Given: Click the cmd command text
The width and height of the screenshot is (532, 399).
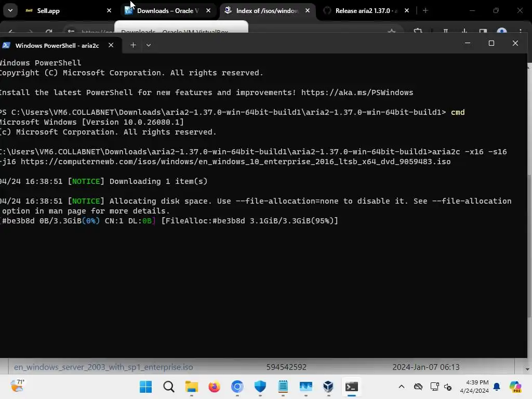Looking at the screenshot, I should (x=458, y=112).
